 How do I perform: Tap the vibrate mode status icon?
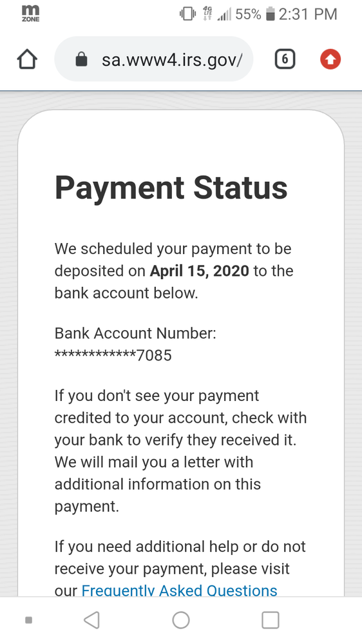click(187, 14)
